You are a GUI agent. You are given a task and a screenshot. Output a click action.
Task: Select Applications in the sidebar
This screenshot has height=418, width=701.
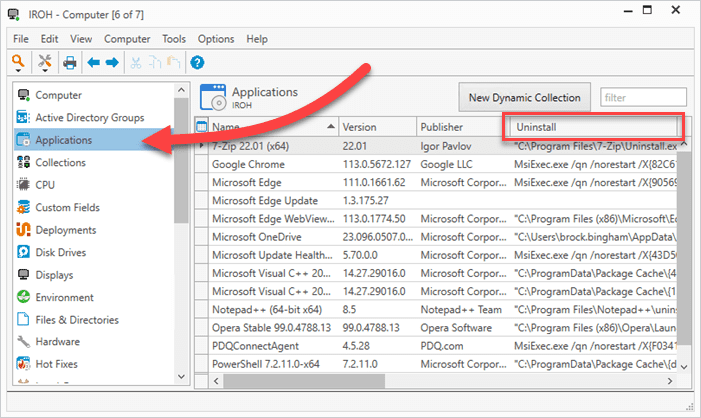pyautogui.click(x=94, y=140)
